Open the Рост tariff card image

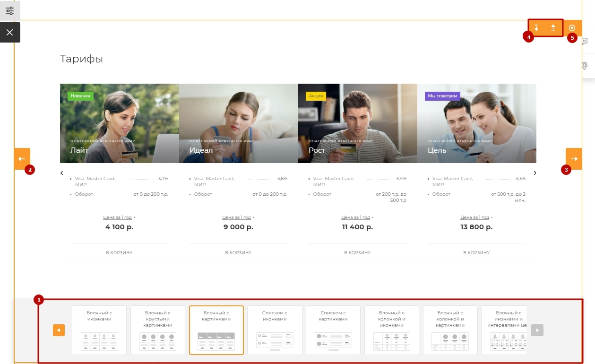coord(358,123)
